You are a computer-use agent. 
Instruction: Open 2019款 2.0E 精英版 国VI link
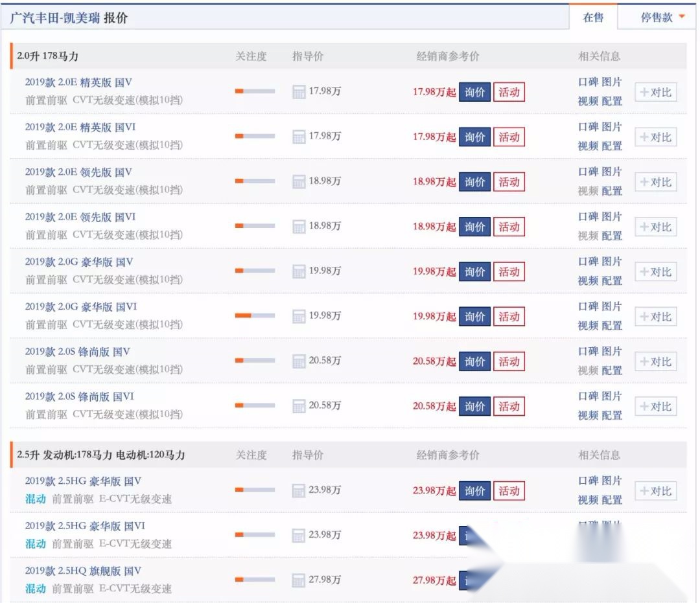tap(80, 127)
